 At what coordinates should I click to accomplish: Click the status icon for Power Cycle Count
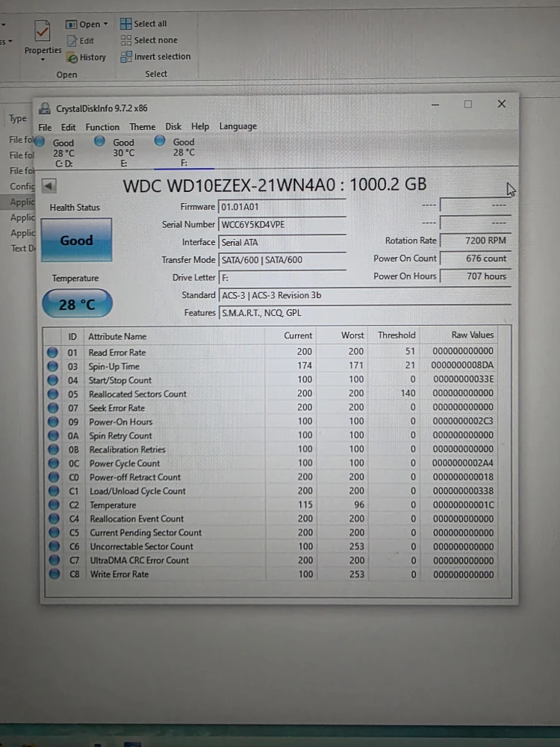click(54, 464)
